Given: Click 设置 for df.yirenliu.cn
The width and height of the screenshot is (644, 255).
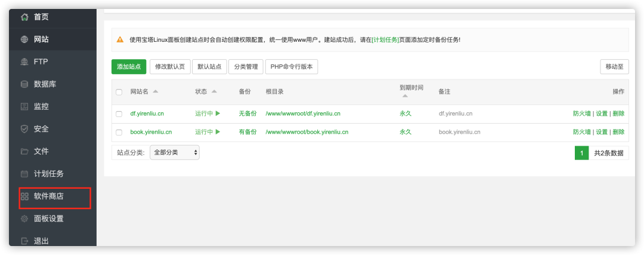Looking at the screenshot, I should click(x=602, y=113).
